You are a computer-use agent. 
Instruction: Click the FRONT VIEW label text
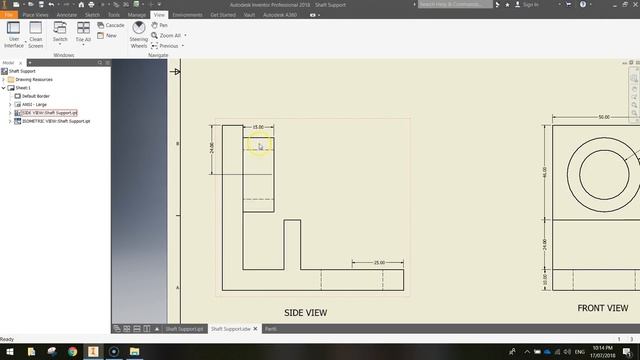tap(602, 308)
